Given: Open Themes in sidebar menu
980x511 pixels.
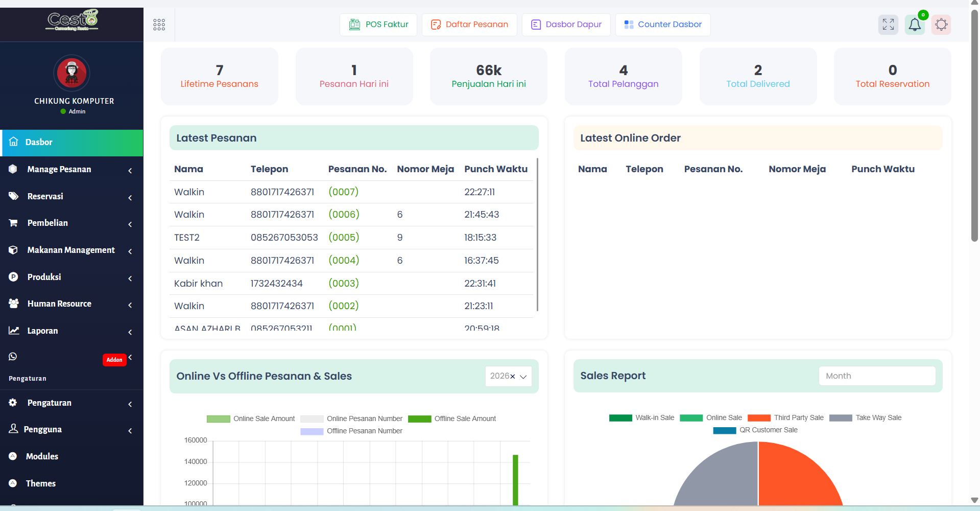Looking at the screenshot, I should coord(41,483).
